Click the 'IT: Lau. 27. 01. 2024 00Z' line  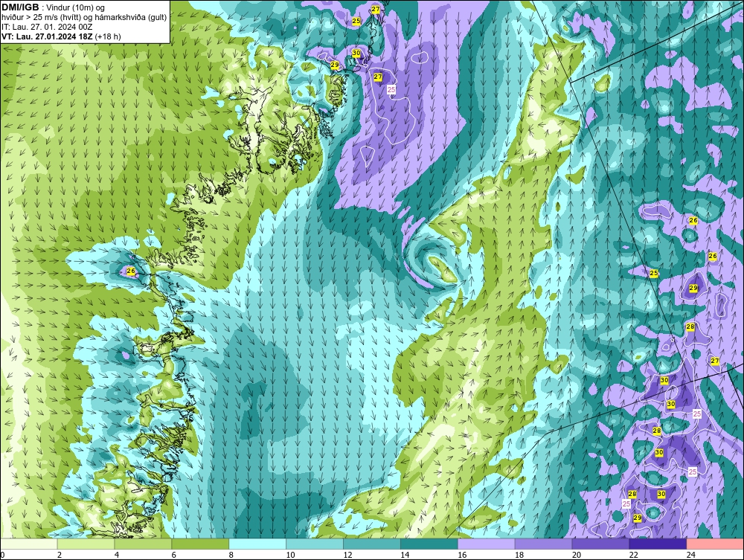click(x=46, y=27)
